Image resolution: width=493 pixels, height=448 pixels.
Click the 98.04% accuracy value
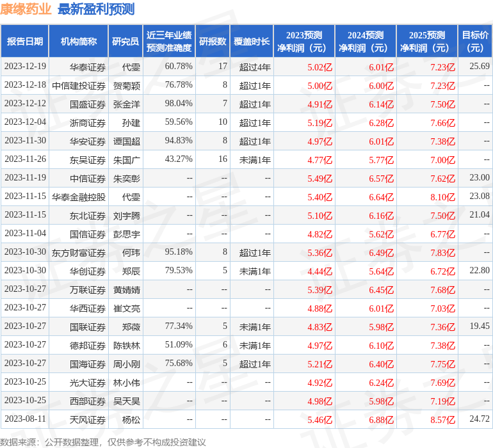pyautogui.click(x=179, y=104)
